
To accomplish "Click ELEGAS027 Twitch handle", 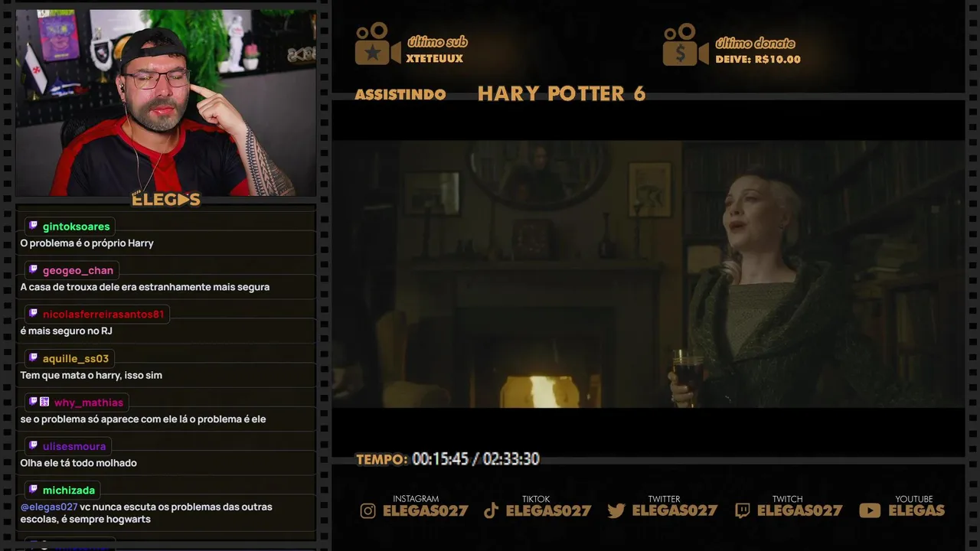I will point(799,511).
